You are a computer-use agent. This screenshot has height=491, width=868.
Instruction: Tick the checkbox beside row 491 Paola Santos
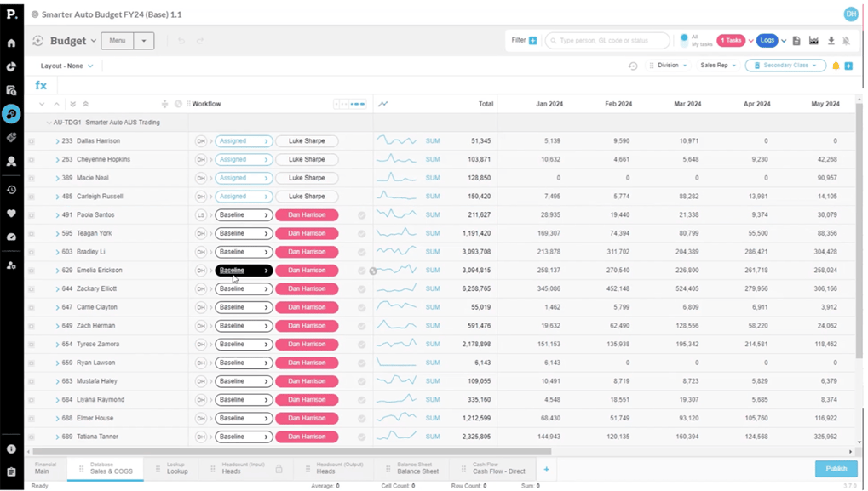pyautogui.click(x=32, y=214)
